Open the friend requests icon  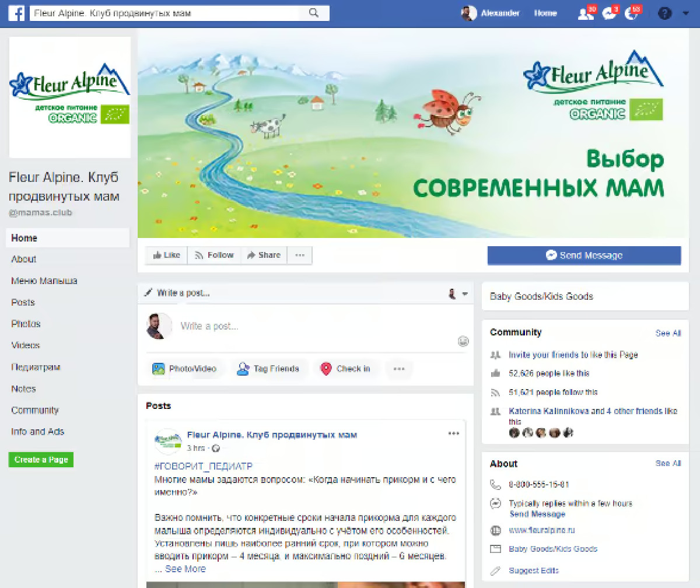pyautogui.click(x=584, y=13)
